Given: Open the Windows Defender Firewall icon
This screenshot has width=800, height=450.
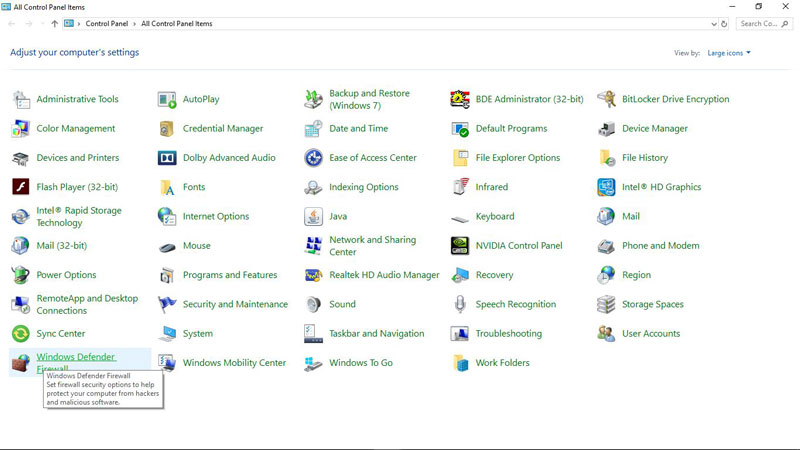Looking at the screenshot, I should pyautogui.click(x=21, y=363).
